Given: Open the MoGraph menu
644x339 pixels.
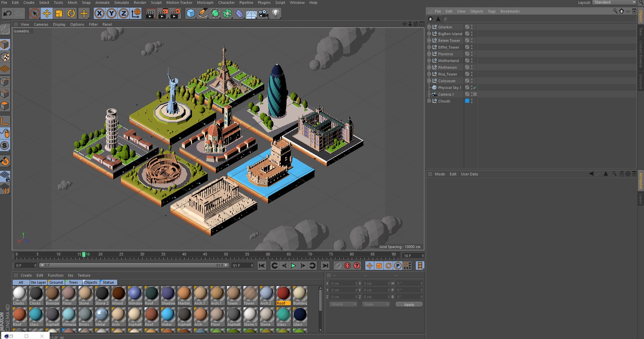Looking at the screenshot, I should (x=205, y=3).
